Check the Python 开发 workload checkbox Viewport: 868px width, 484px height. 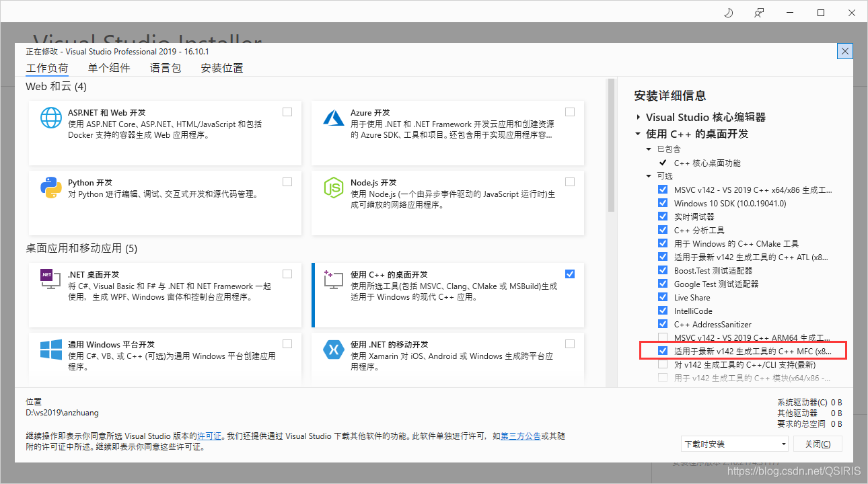287,182
